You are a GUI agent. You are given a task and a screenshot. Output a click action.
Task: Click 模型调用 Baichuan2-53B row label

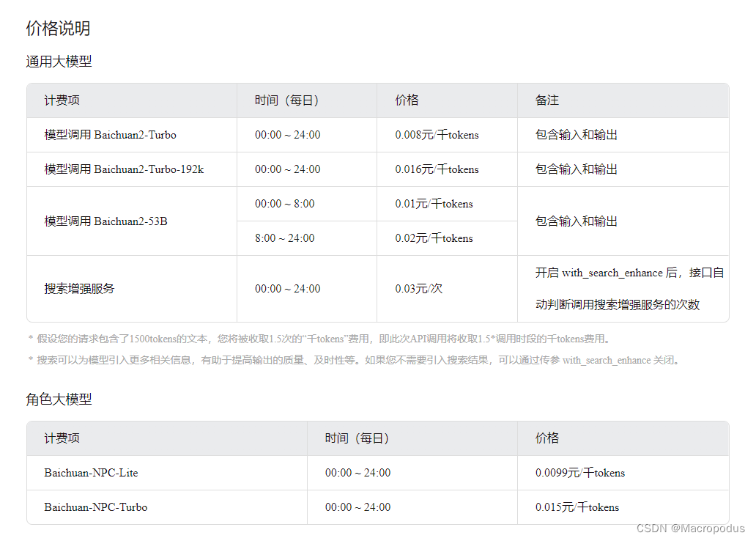tap(105, 221)
